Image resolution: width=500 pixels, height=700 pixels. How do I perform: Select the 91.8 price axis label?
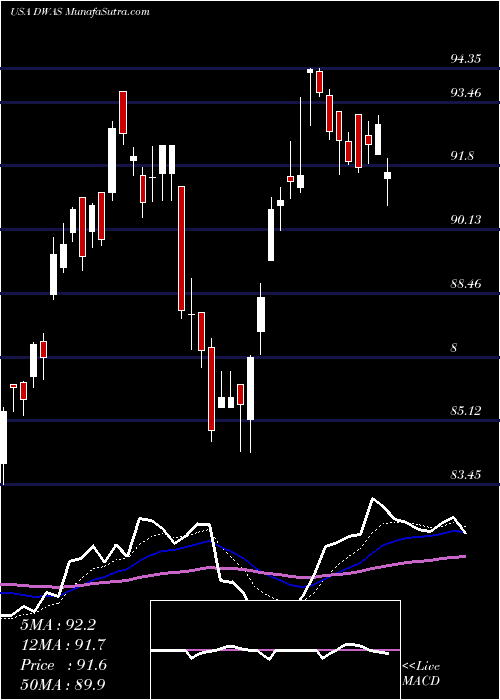pyautogui.click(x=462, y=156)
